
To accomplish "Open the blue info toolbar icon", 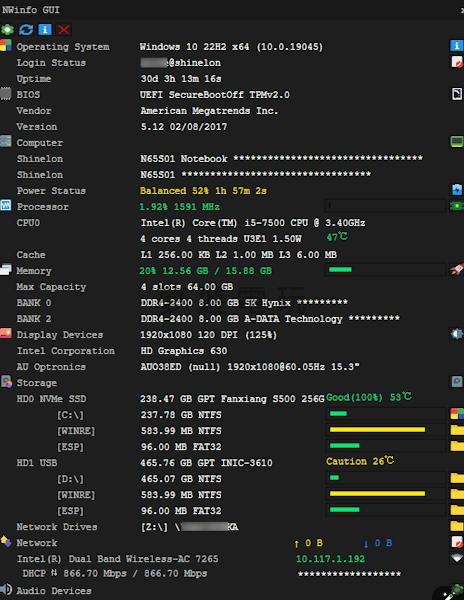I will (45, 29).
